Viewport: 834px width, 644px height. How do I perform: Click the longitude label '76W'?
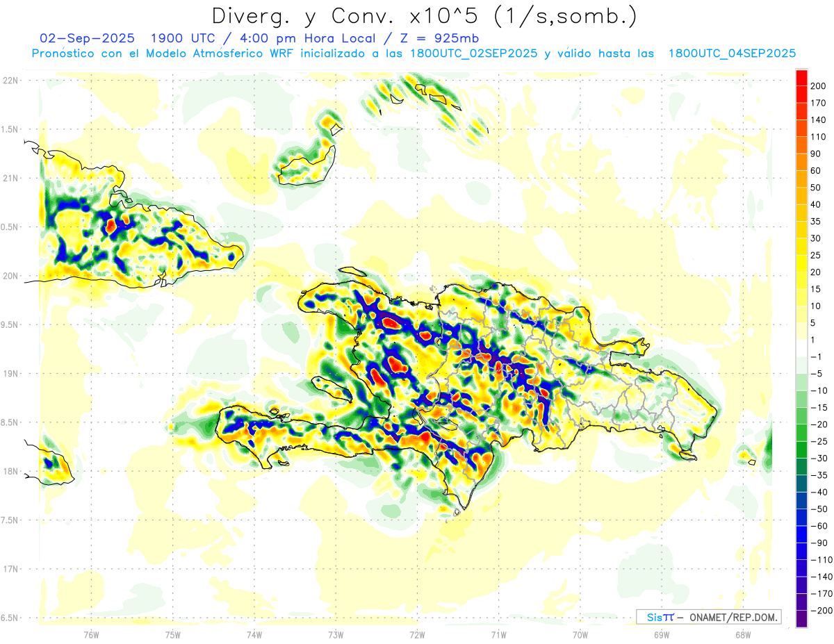click(91, 634)
